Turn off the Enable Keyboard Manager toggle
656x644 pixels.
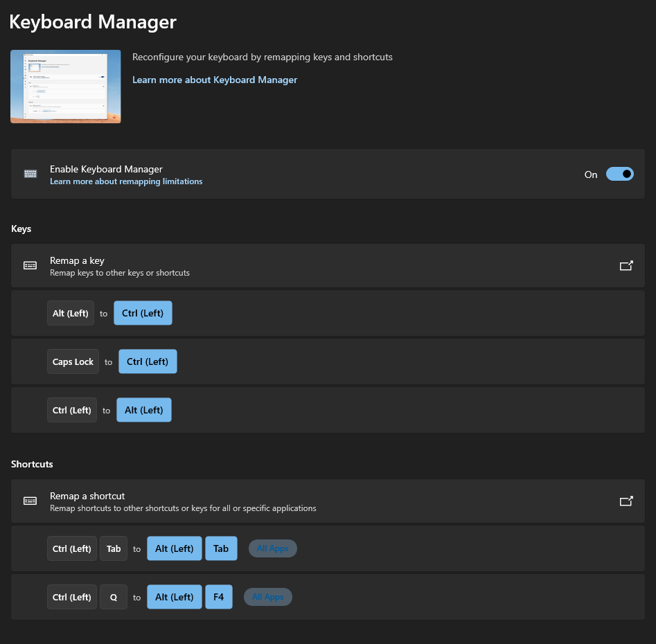pyautogui.click(x=619, y=175)
